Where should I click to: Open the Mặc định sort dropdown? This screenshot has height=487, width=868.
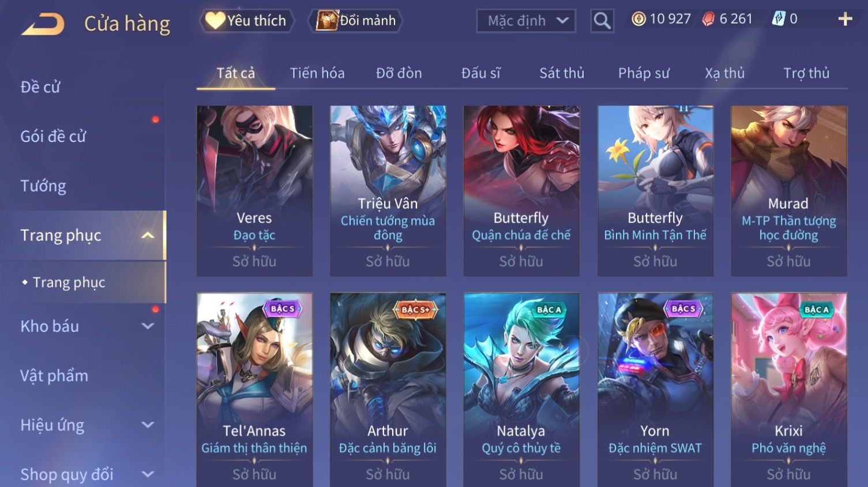[x=526, y=21]
